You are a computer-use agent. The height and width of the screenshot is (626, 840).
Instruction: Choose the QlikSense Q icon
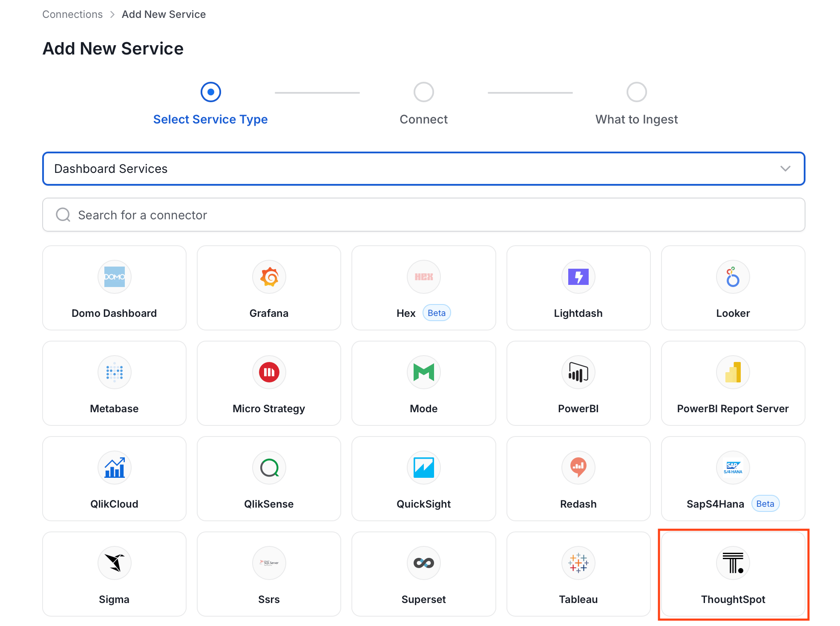coord(269,468)
